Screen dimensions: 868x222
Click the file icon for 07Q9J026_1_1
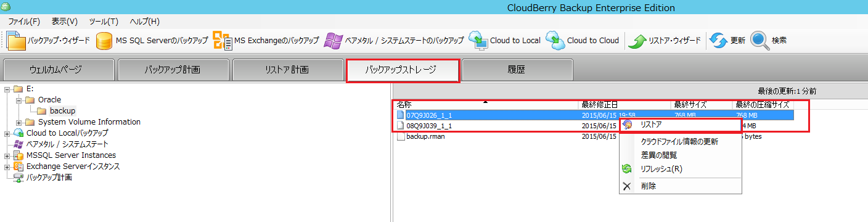coord(401,115)
